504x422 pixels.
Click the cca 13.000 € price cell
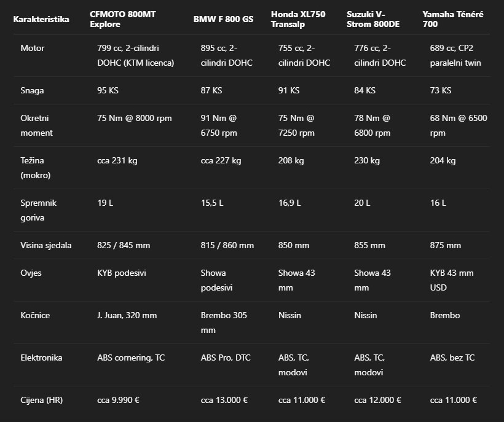(224, 400)
